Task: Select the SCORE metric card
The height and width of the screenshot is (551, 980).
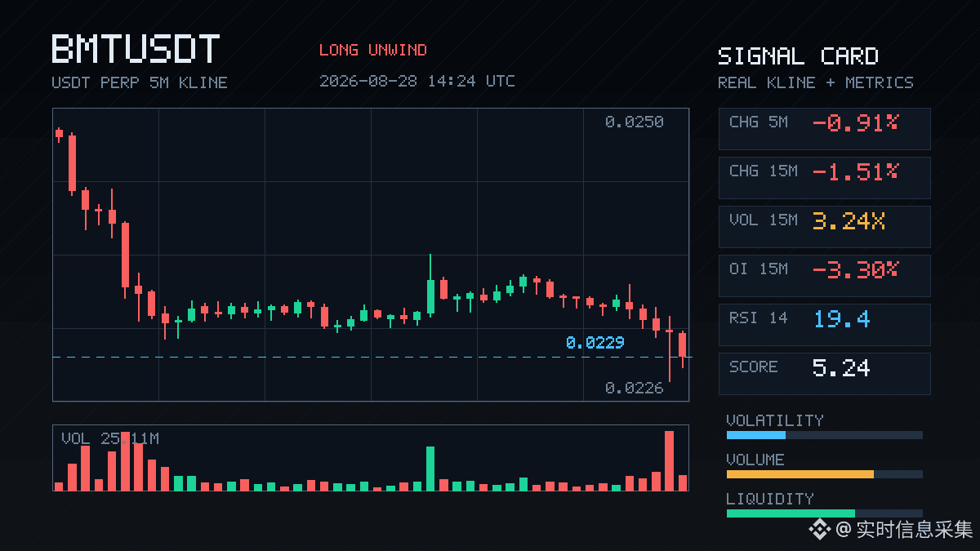Action: (824, 373)
